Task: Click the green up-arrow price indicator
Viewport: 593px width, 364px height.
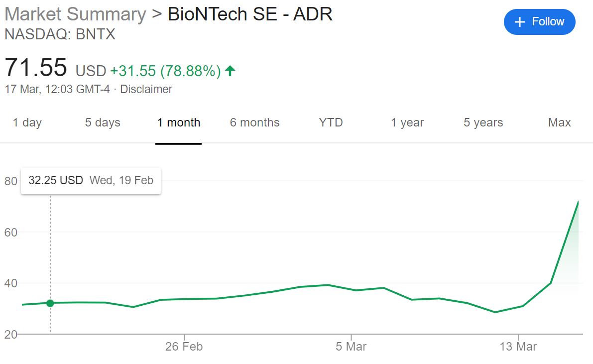Action: [x=230, y=71]
